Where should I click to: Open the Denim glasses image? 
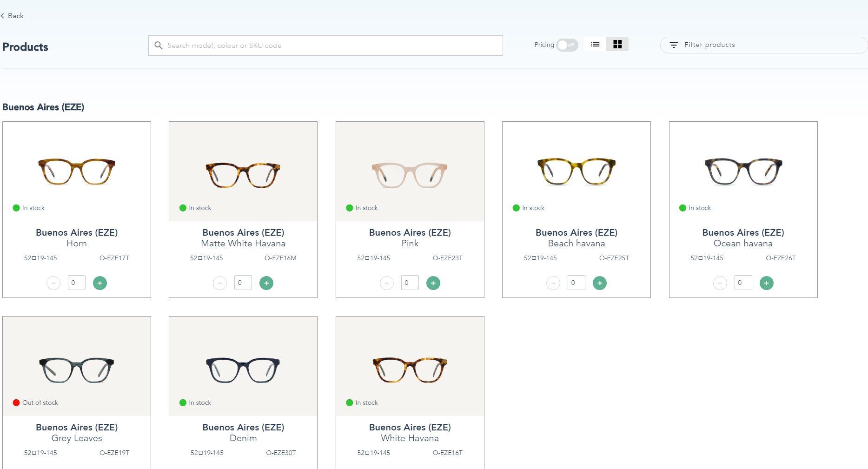pyautogui.click(x=243, y=370)
